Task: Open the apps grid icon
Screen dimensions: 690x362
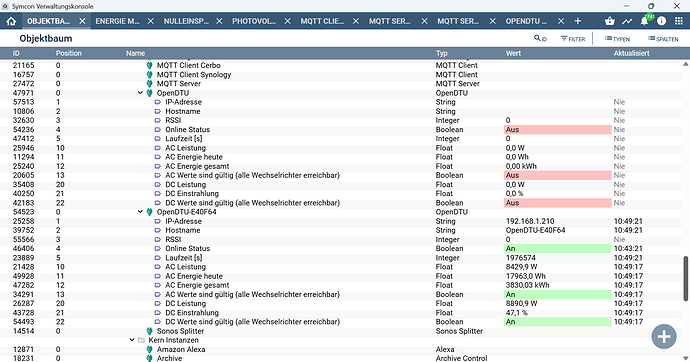Action: coord(679,21)
